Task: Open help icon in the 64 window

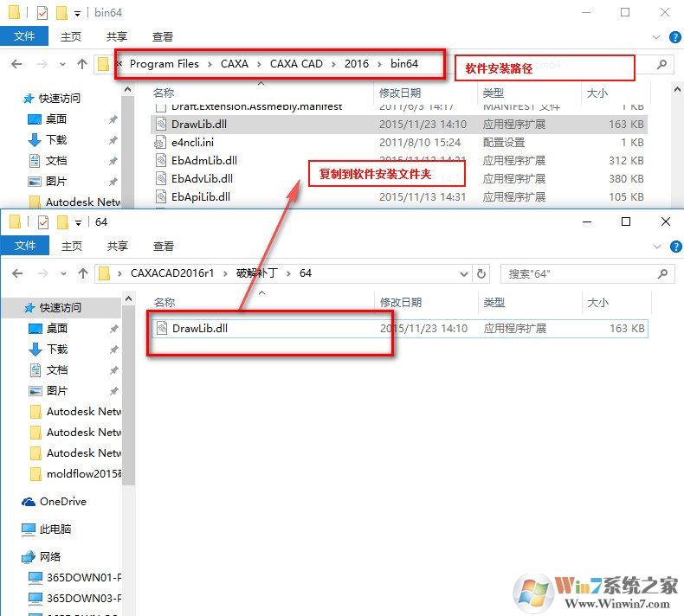Action: point(675,247)
